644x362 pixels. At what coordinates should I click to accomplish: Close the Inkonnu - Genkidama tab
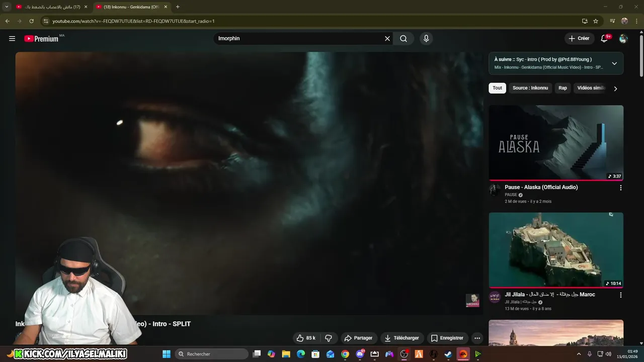166,7
